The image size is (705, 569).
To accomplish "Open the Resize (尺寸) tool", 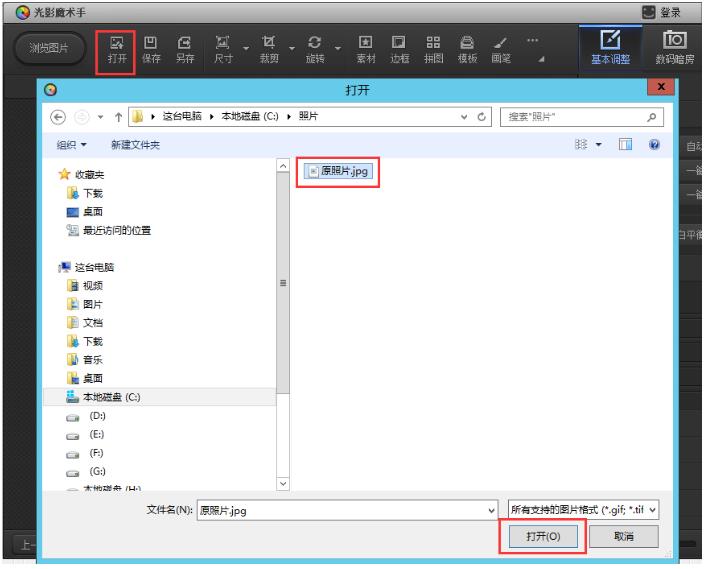I will [226, 49].
